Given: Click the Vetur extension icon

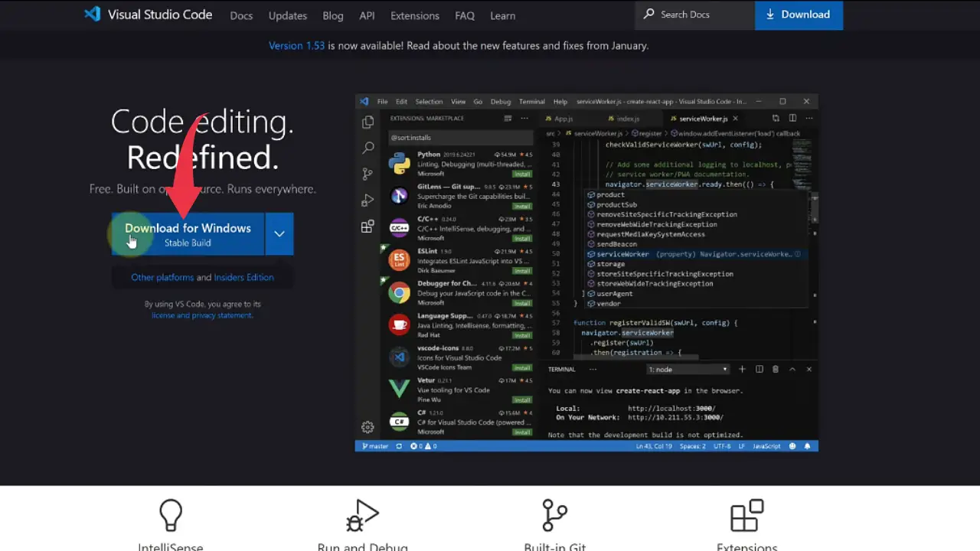Looking at the screenshot, I should pyautogui.click(x=399, y=389).
